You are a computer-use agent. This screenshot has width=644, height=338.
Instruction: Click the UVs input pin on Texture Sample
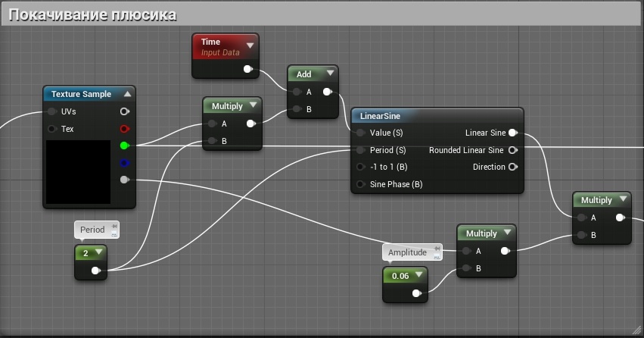51,111
